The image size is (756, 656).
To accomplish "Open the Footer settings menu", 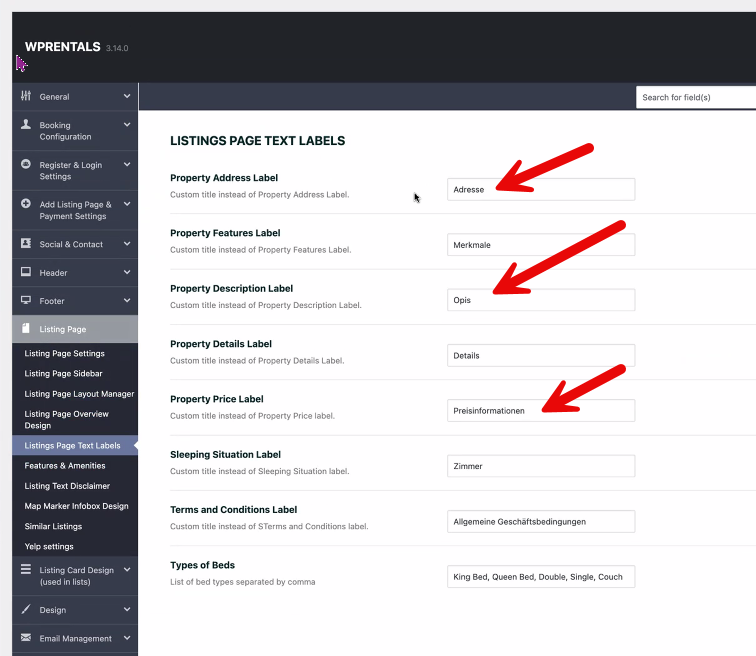I will tap(75, 301).
